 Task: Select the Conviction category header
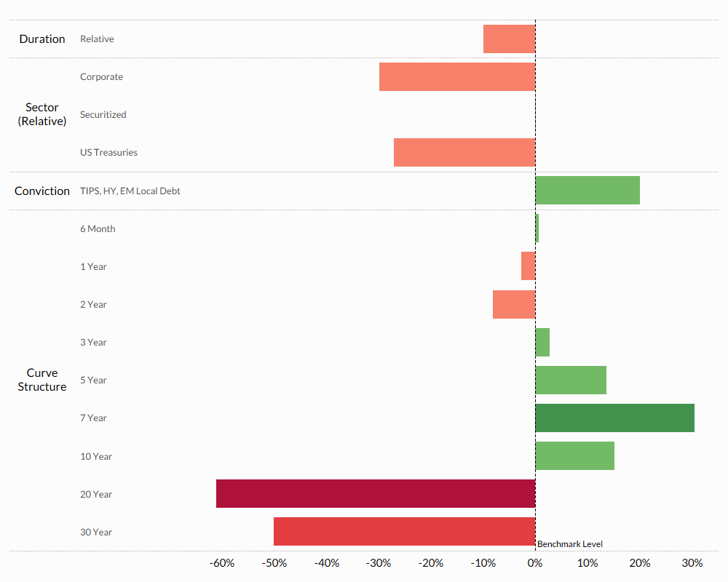click(x=42, y=191)
